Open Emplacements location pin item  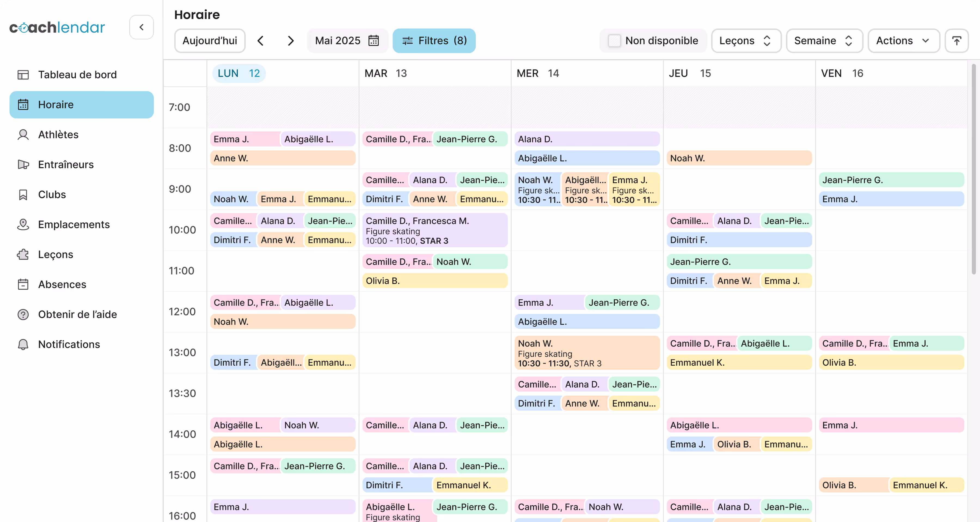coord(23,224)
